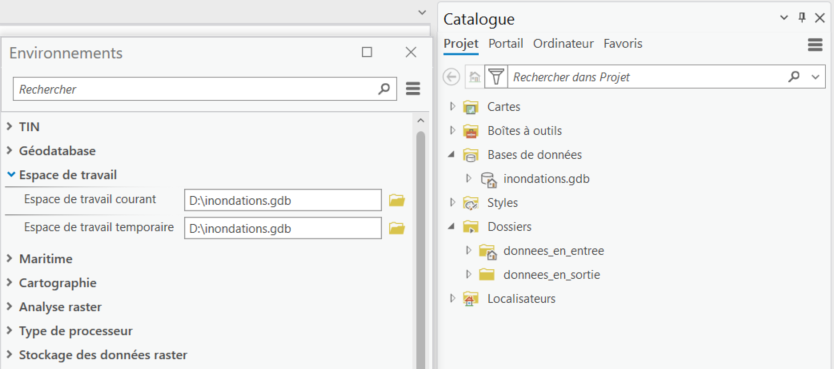Screen dimensions: 834x369
Task: Click the search magnifier in Environnements
Action: (384, 89)
